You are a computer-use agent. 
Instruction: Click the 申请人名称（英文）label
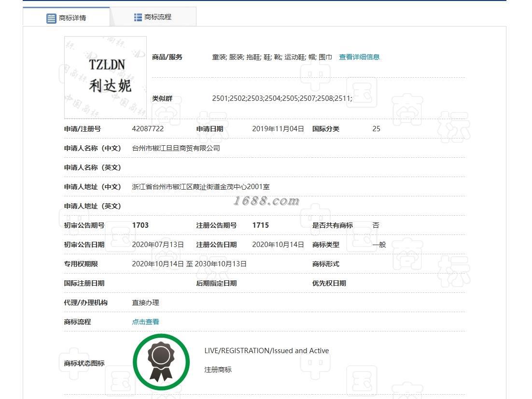(92, 167)
